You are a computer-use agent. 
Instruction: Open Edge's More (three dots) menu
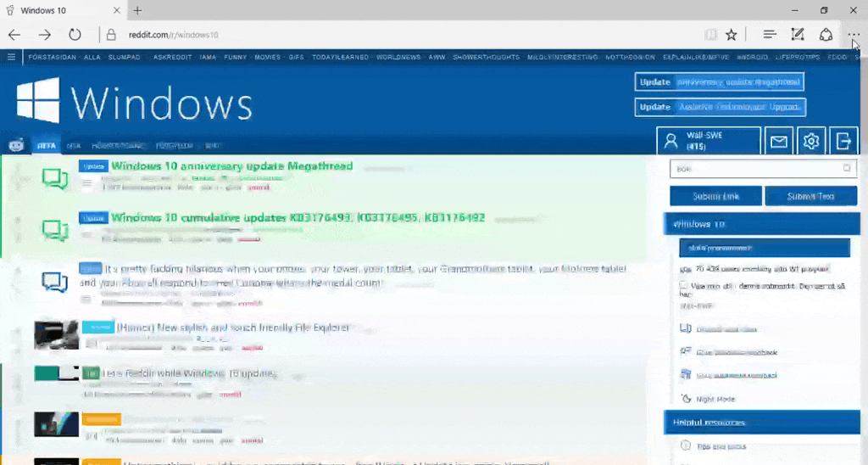pyautogui.click(x=853, y=35)
